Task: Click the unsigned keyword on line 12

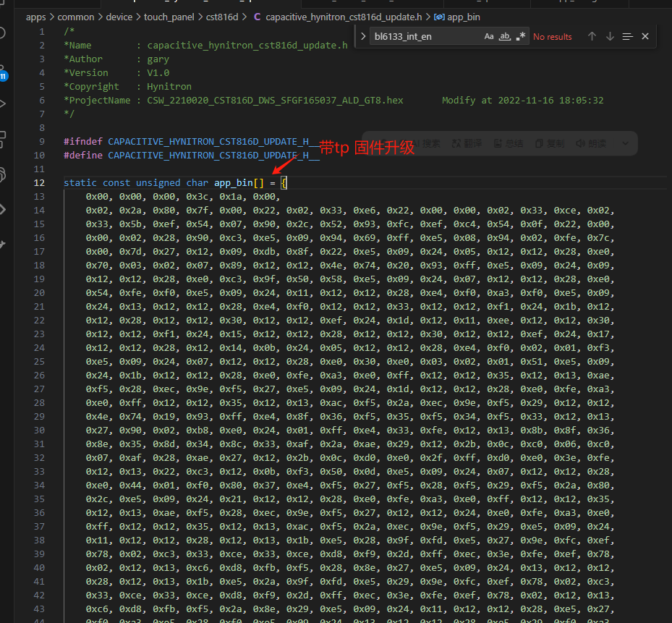Action: tap(158, 182)
